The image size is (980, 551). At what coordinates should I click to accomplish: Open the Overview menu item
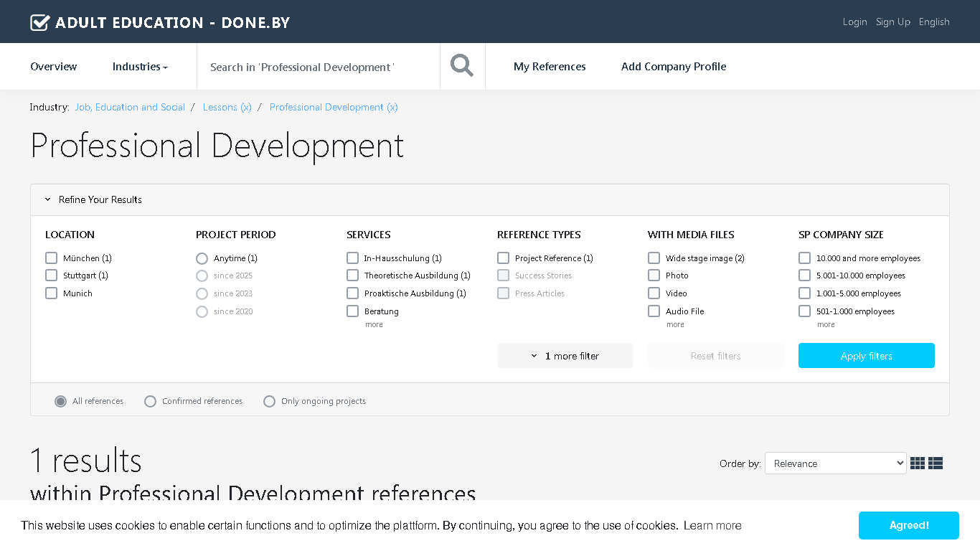[x=54, y=66]
